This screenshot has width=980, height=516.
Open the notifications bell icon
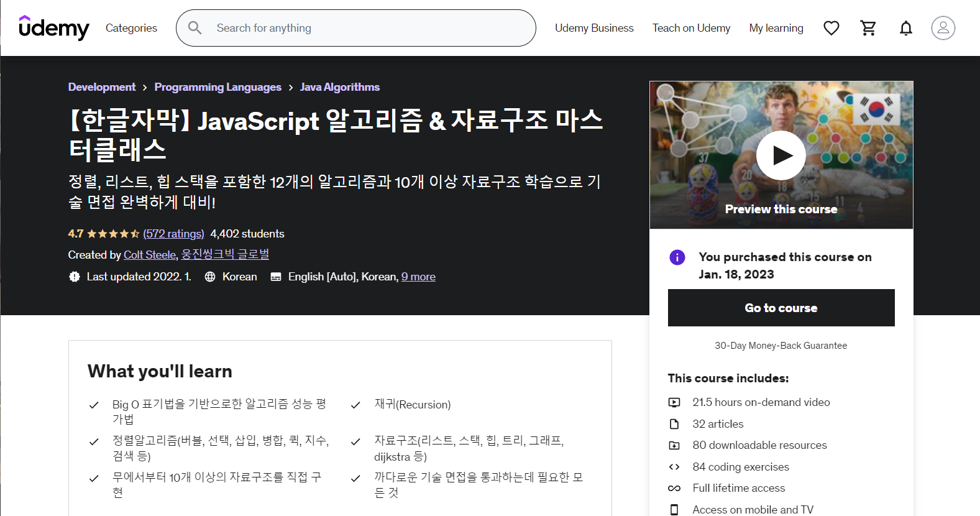[x=906, y=28]
